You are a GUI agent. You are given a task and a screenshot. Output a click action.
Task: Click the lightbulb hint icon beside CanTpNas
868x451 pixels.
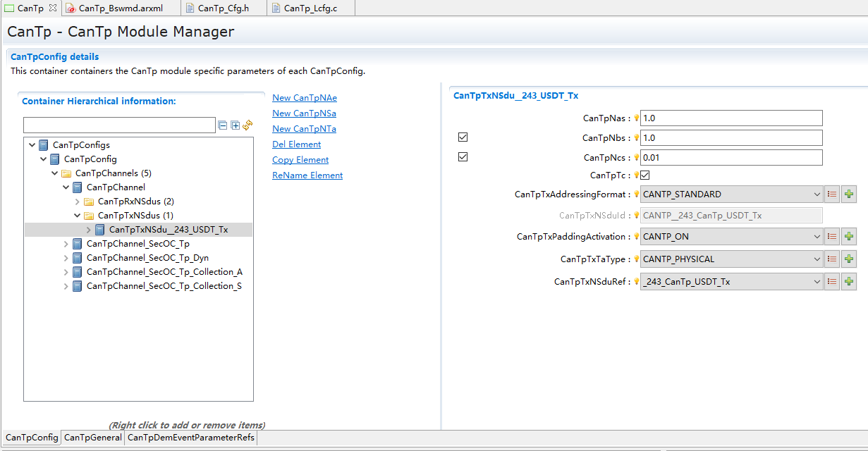(636, 118)
